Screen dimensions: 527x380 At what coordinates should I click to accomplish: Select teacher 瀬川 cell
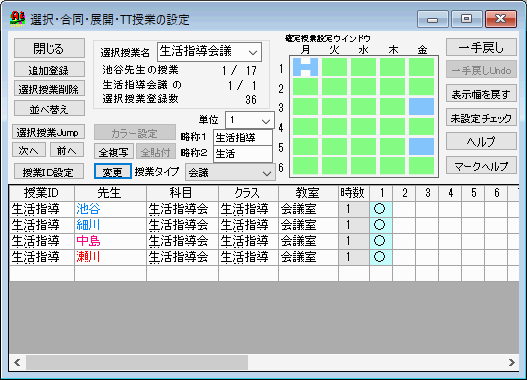click(110, 257)
